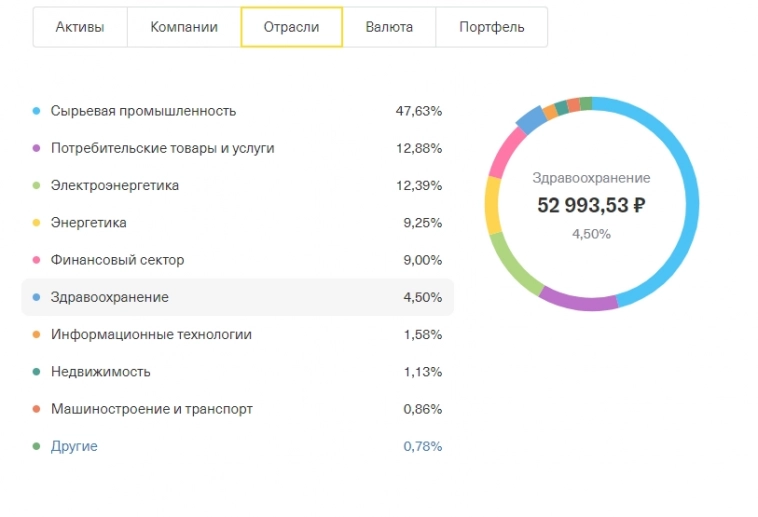The image size is (758, 517).
Task: Open the Компании tab
Action: [184, 27]
